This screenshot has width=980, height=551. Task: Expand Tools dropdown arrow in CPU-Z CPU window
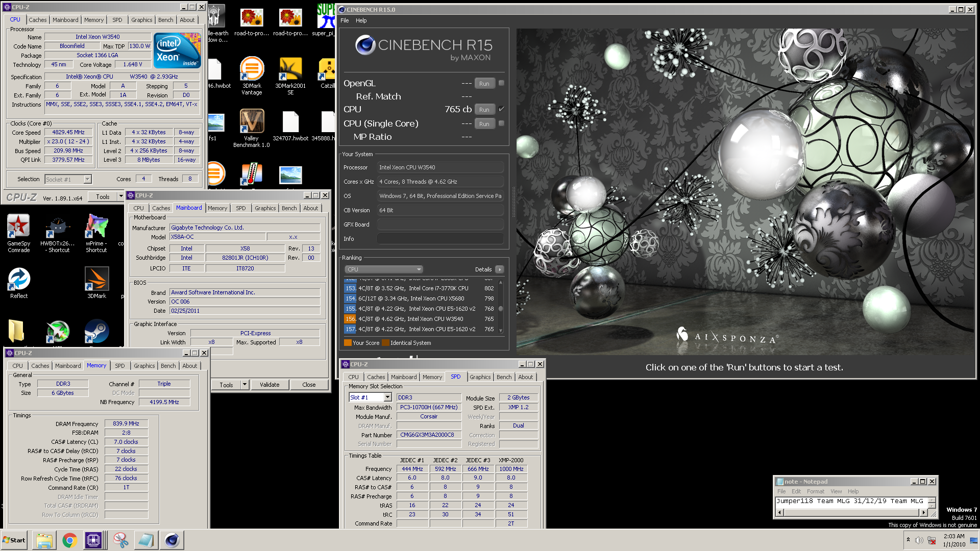pyautogui.click(x=120, y=196)
